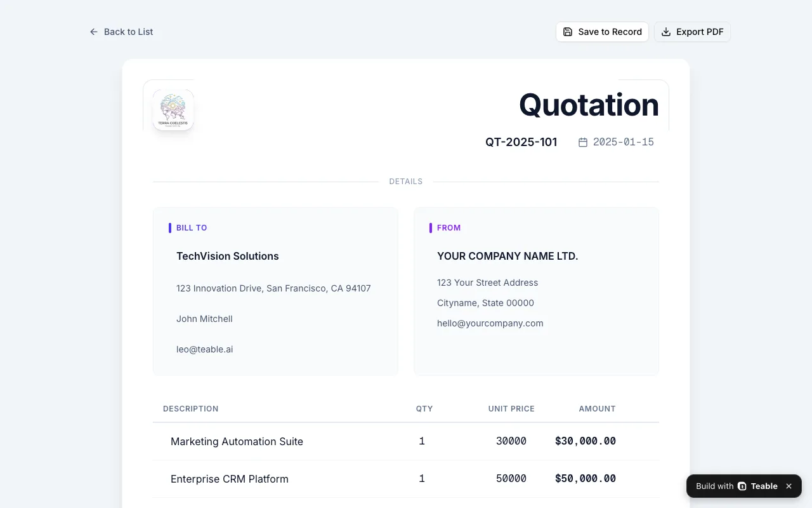812x508 pixels.
Task: Close the Build with Teable banner
Action: (x=789, y=486)
